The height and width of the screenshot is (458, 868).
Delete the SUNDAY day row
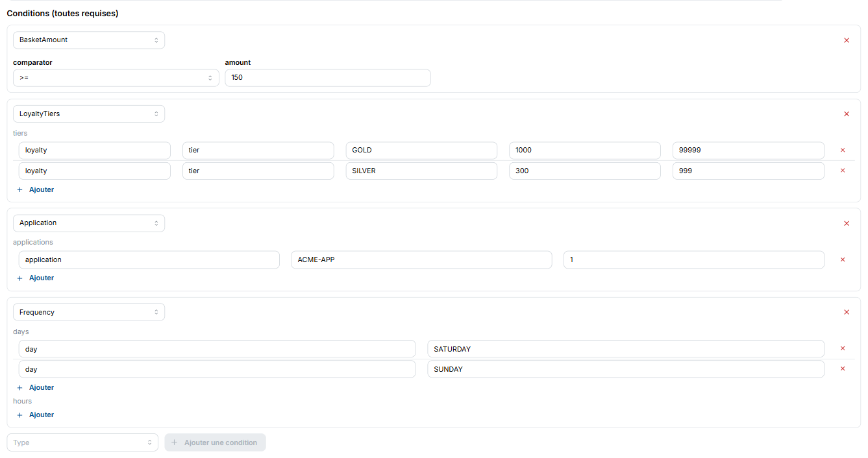click(843, 368)
